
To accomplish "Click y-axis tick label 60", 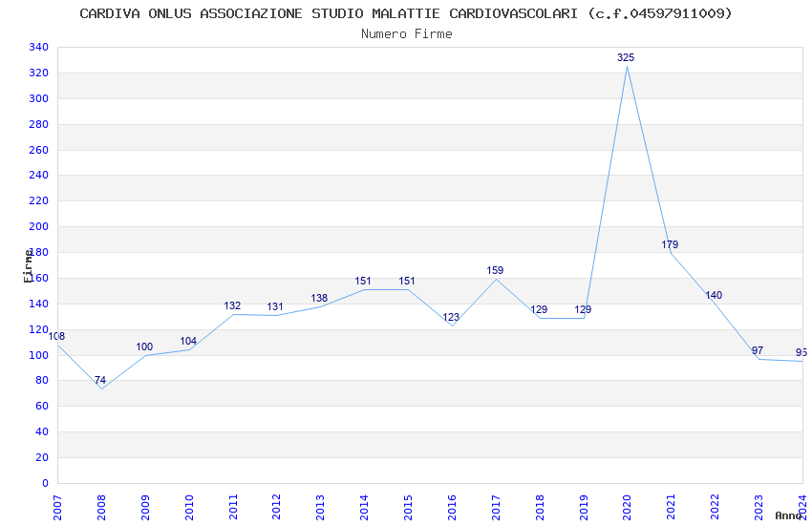I will click(x=42, y=406).
